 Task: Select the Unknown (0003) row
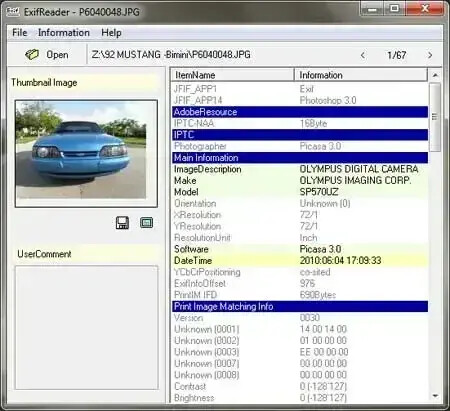click(x=300, y=352)
